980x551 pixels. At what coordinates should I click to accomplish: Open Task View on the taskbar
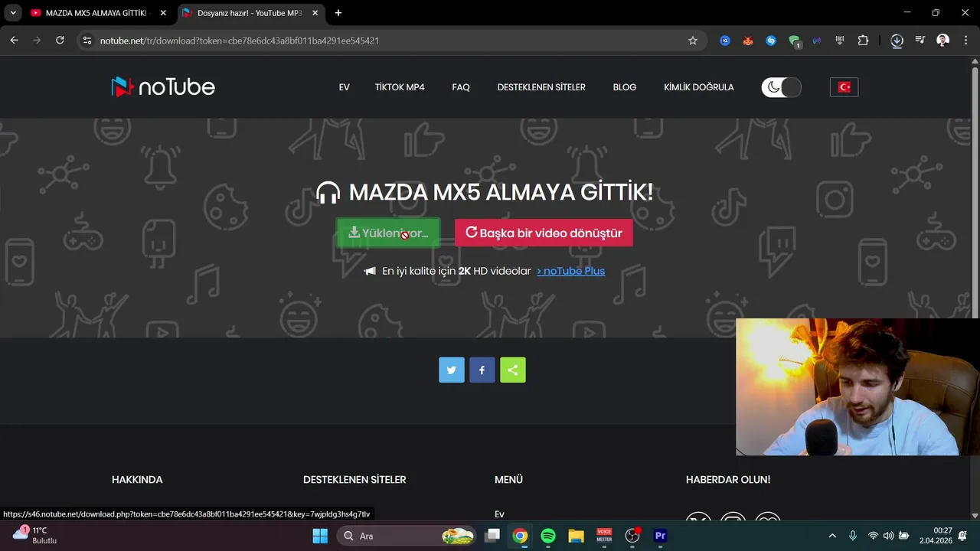tap(492, 536)
